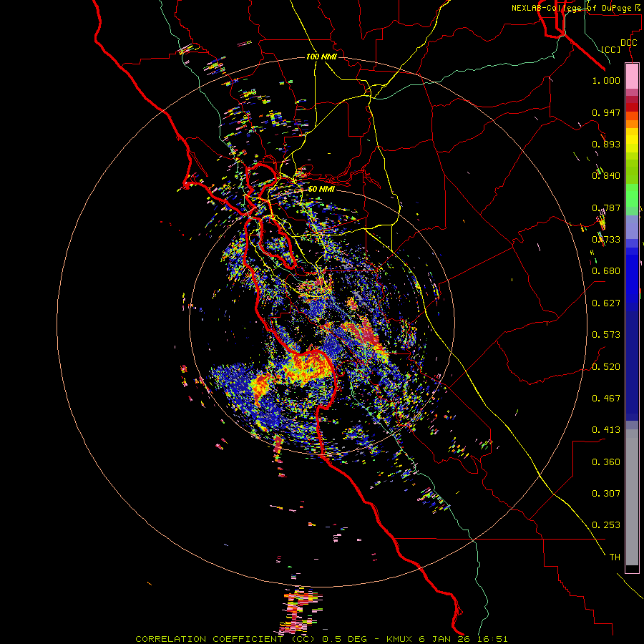Select the 0.360 legend value
The width and height of the screenshot is (644, 644).
pos(606,462)
